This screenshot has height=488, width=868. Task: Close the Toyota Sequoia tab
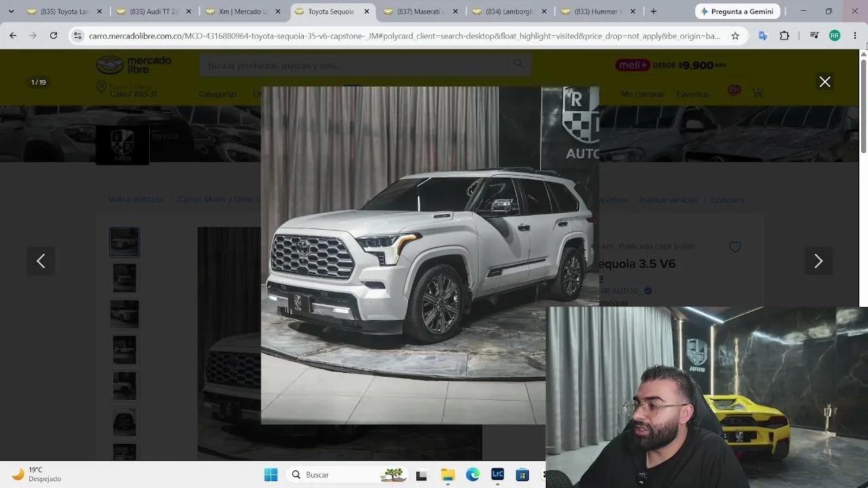point(367,12)
